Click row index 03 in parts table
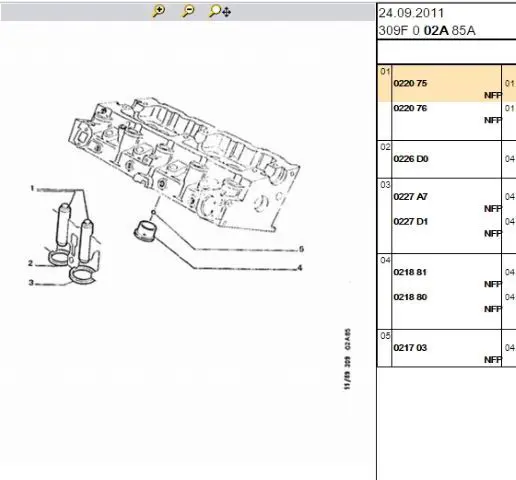Viewport: 516px width, 480px height. [x=385, y=185]
